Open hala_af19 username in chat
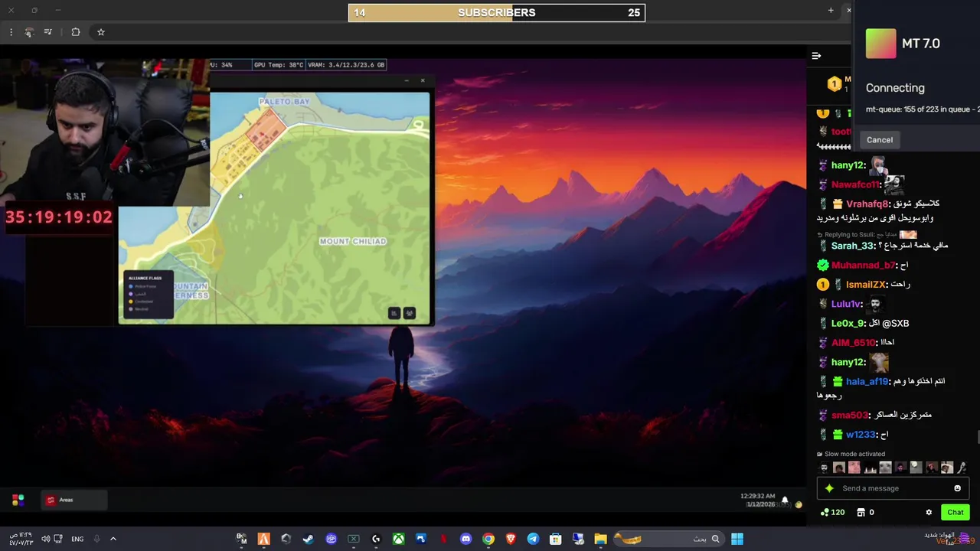The width and height of the screenshot is (980, 551). tap(867, 381)
